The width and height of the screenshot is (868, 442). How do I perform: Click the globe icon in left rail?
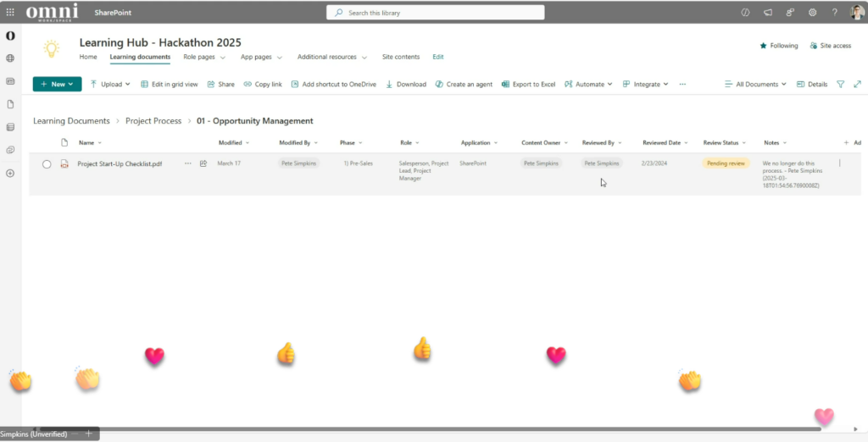click(x=10, y=58)
